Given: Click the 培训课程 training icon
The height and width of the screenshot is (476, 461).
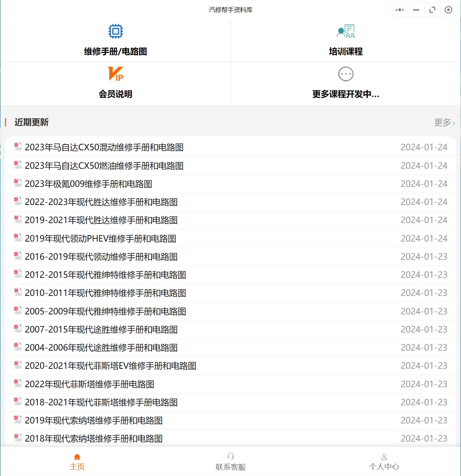Looking at the screenshot, I should [346, 31].
